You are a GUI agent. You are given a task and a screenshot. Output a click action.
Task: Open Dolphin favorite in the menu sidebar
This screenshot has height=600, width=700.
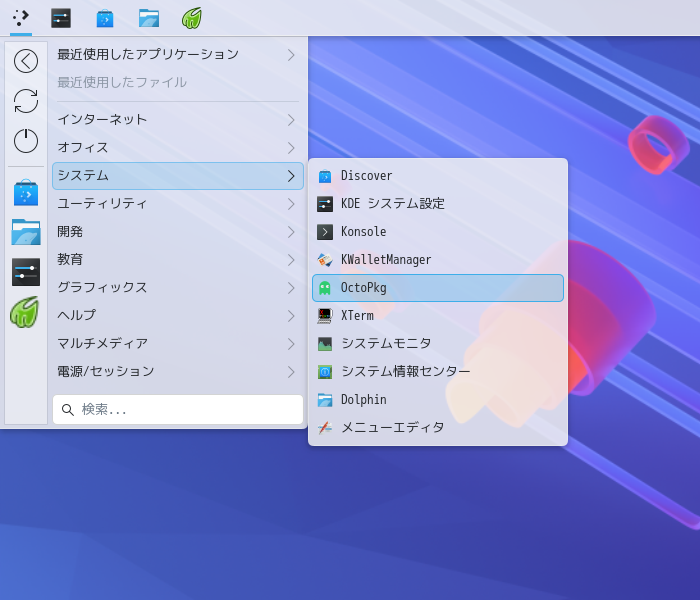click(x=26, y=232)
